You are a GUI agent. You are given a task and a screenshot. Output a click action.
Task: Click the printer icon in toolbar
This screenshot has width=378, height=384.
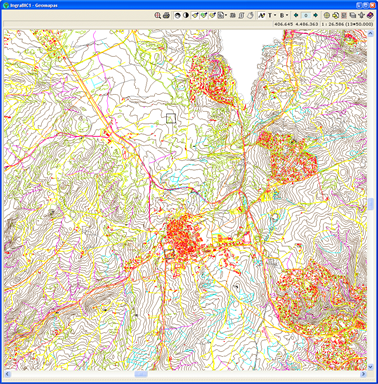tap(166, 15)
